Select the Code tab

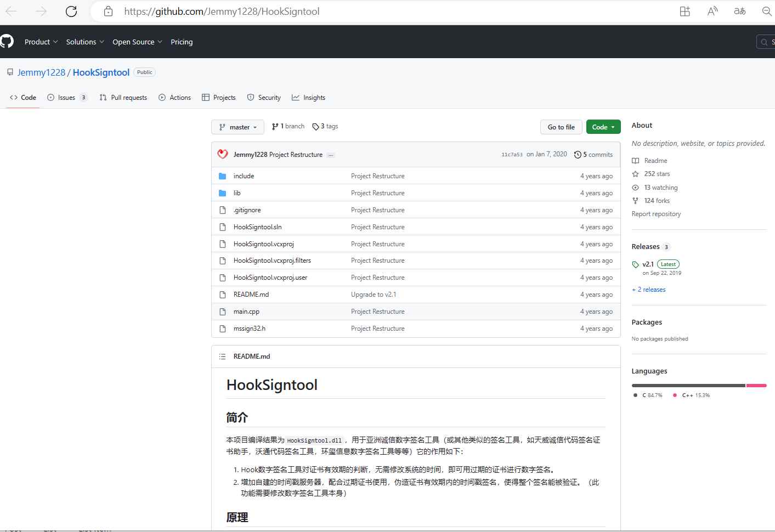click(23, 98)
